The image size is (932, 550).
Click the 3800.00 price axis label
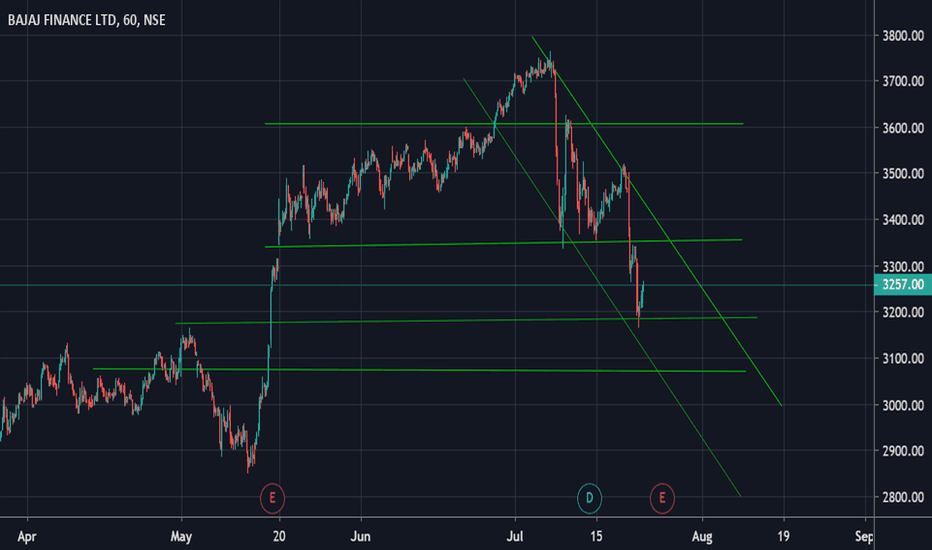pyautogui.click(x=903, y=36)
